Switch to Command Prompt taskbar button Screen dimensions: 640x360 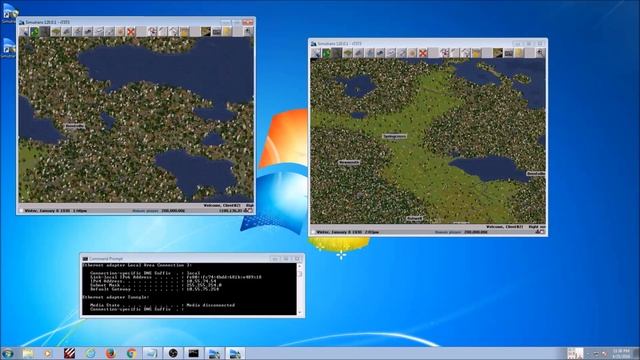(193, 353)
